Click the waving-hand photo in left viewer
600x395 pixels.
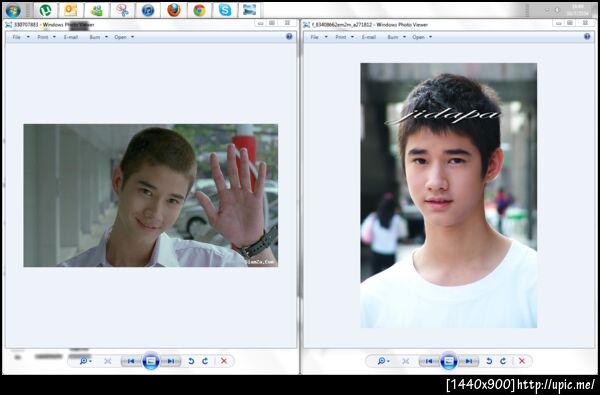click(x=151, y=195)
